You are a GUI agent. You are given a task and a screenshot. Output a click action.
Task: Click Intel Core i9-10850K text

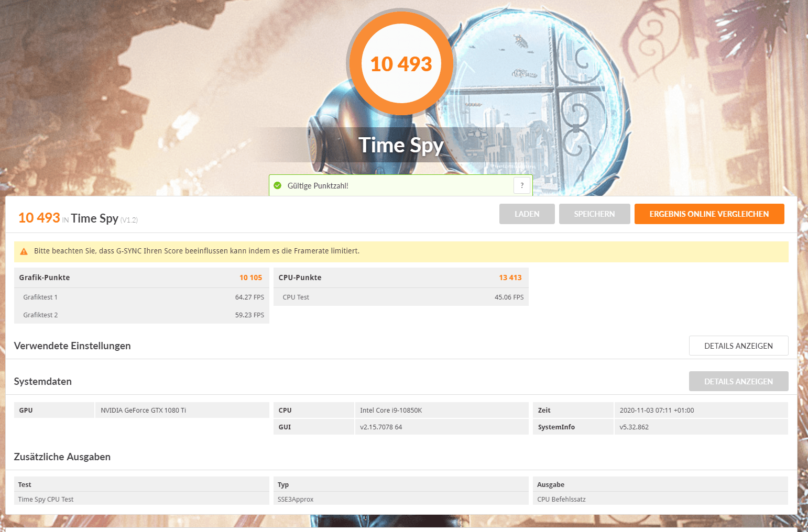[x=391, y=410]
